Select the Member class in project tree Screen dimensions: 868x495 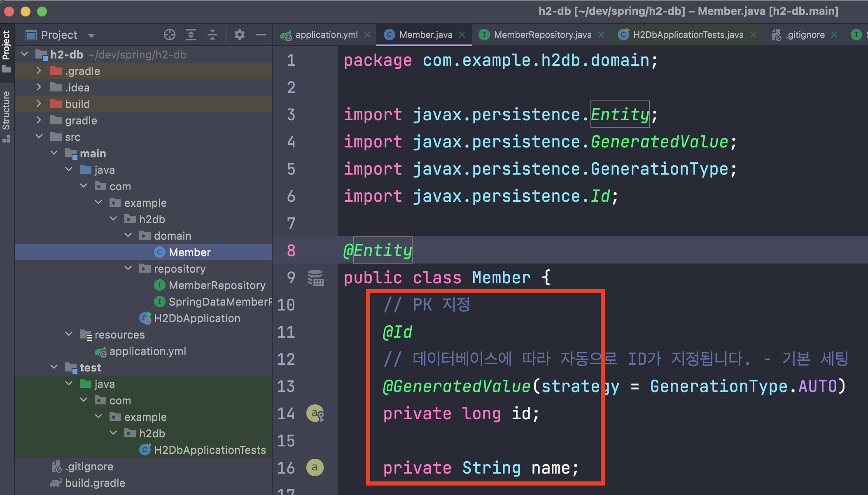click(x=143, y=252)
